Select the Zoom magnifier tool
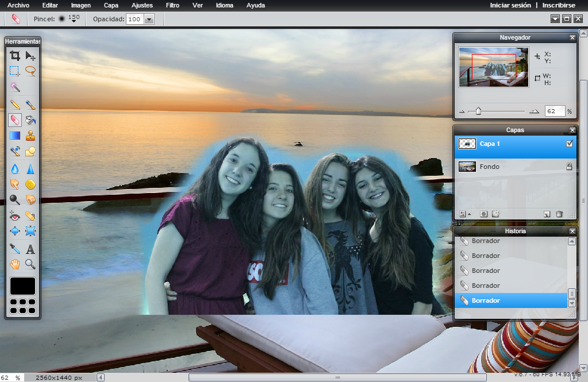The image size is (588, 382). click(30, 264)
